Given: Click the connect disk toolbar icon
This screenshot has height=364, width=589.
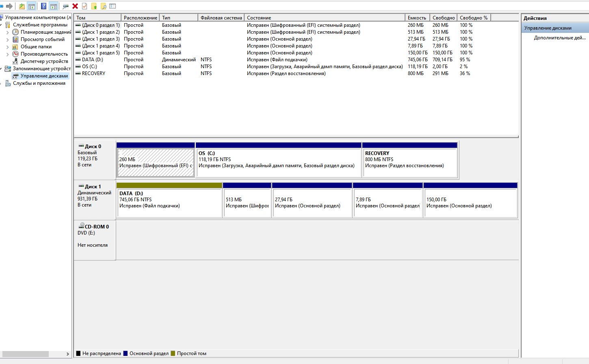Looking at the screenshot, I should [65, 6].
